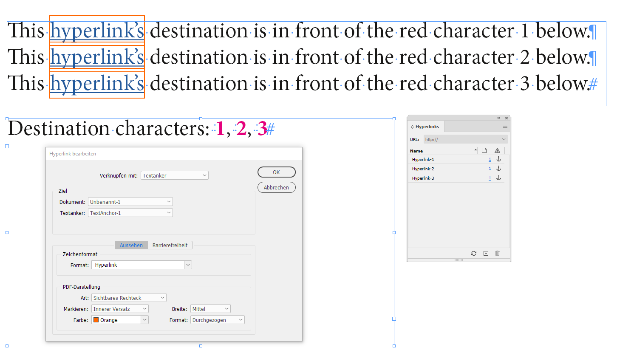Open the Zeichenformat dropdown showing Hyperlink
617x364 pixels.
click(141, 265)
